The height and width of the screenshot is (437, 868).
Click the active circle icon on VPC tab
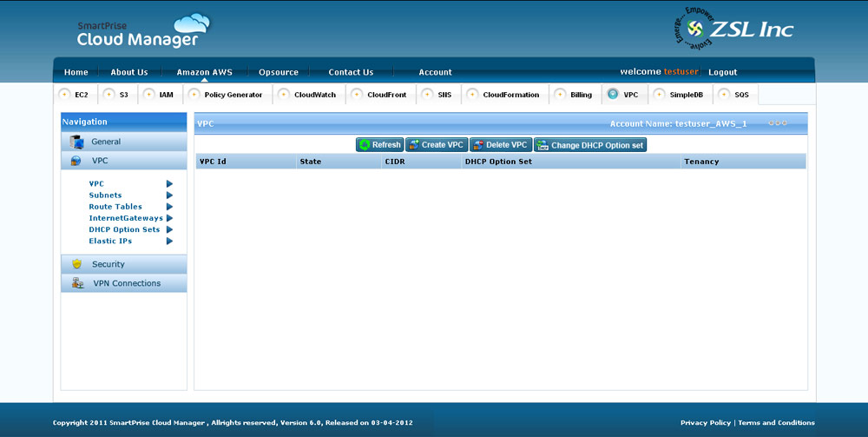tap(613, 94)
